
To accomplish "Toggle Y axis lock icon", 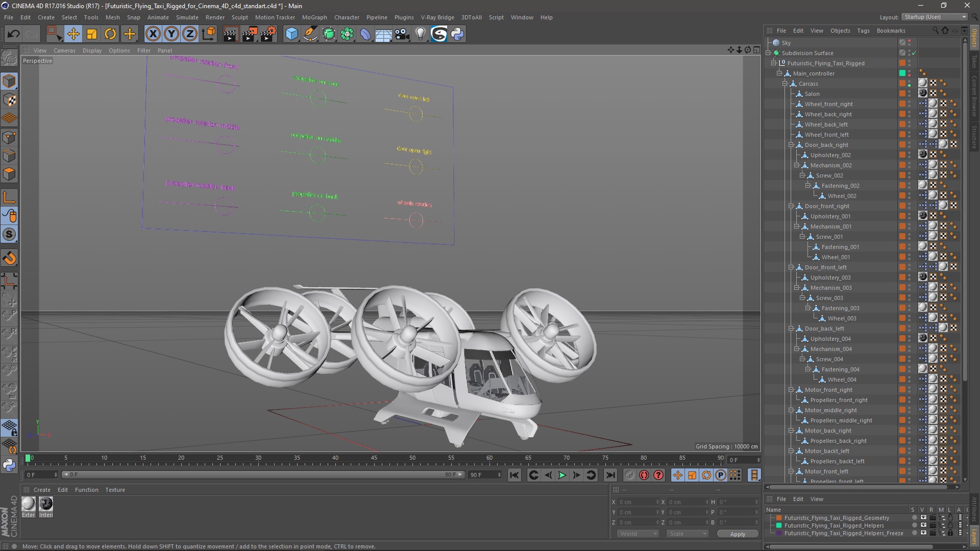I will [x=171, y=34].
